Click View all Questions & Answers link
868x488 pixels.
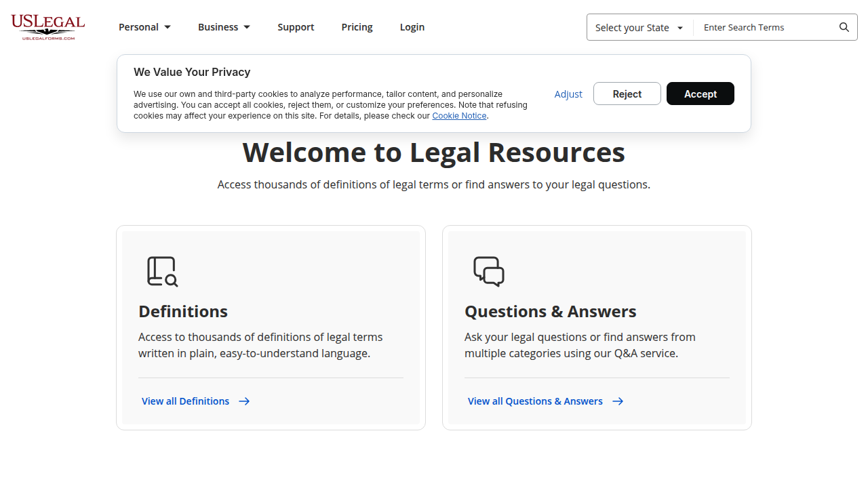(x=535, y=401)
